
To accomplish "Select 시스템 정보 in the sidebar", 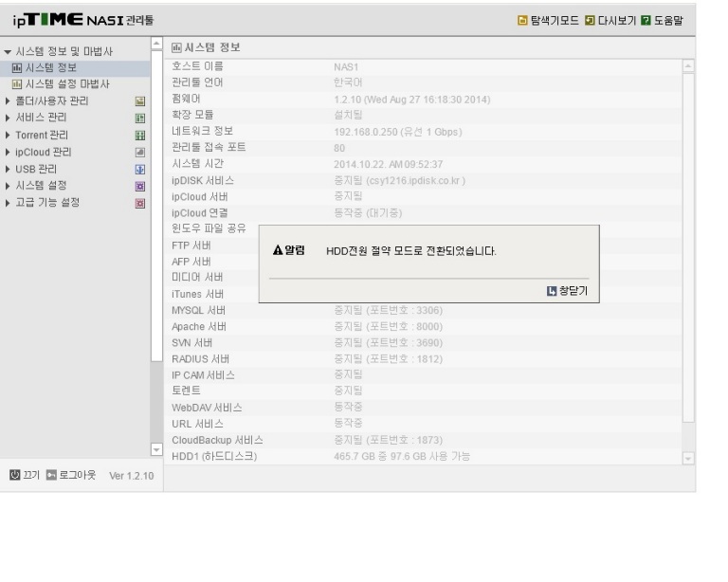I will tap(51, 67).
